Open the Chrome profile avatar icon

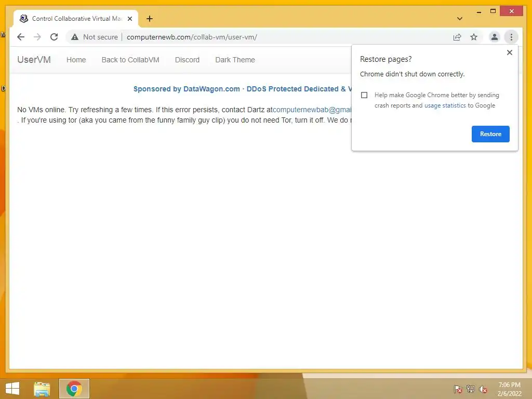[x=495, y=37]
